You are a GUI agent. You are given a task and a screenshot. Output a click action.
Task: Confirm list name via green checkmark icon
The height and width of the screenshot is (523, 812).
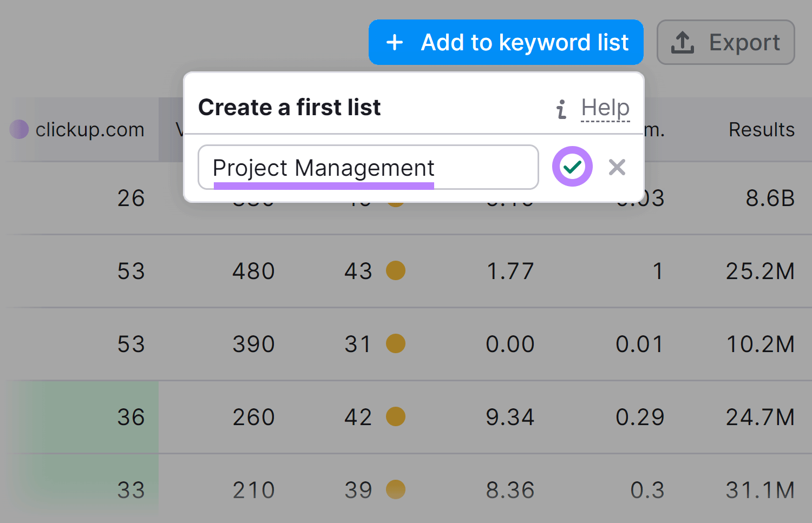point(572,167)
